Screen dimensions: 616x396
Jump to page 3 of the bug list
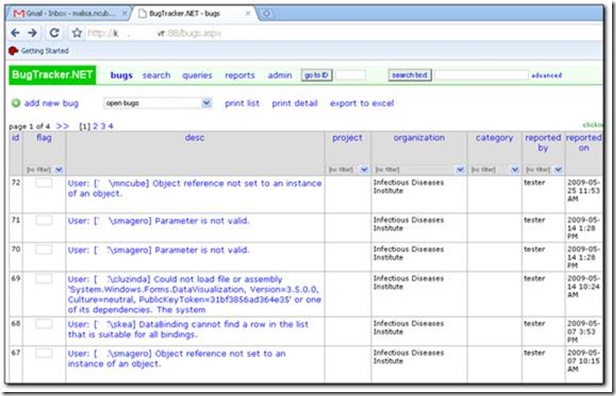coord(103,126)
